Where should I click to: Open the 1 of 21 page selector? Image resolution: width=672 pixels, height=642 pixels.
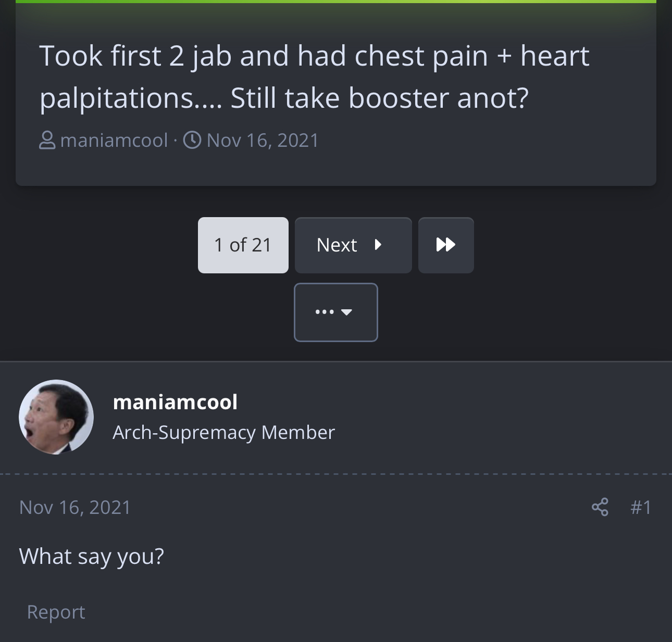coord(243,245)
